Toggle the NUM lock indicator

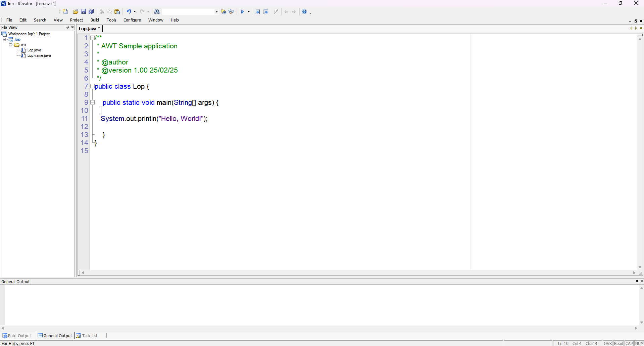click(x=640, y=343)
